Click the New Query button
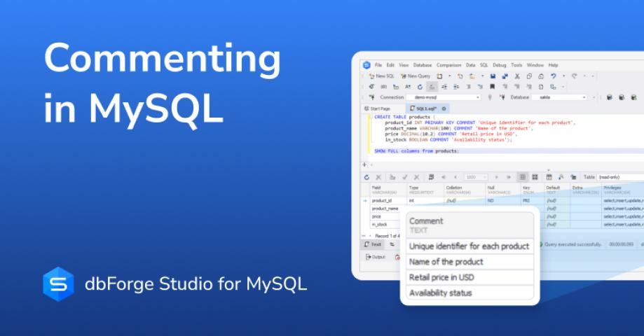The width and height of the screenshot is (644, 336). pyautogui.click(x=416, y=76)
